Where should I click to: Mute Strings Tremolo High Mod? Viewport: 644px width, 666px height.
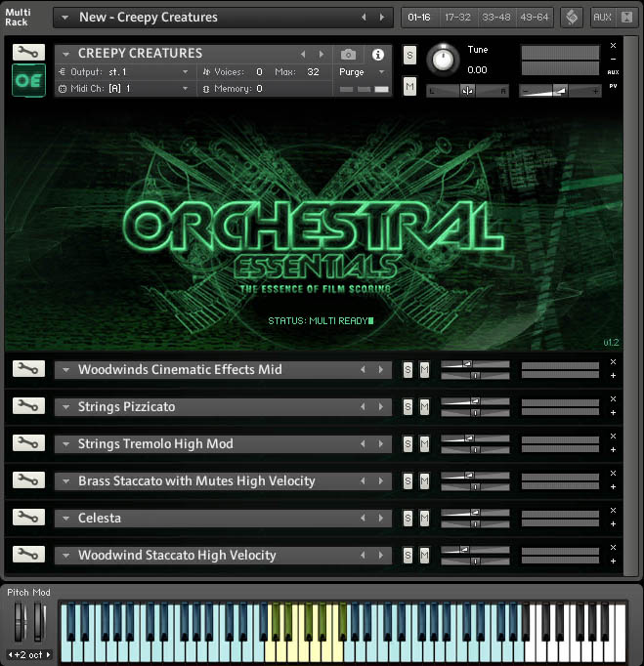pos(424,444)
